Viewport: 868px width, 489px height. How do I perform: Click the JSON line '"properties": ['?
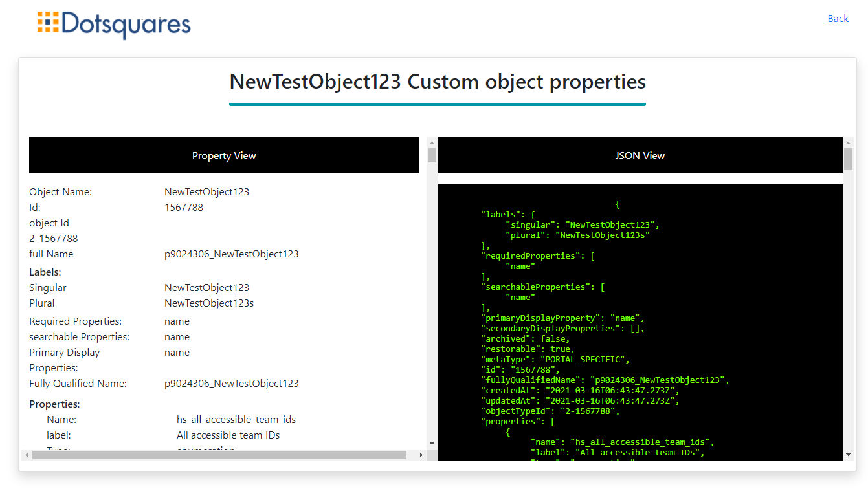tap(518, 422)
